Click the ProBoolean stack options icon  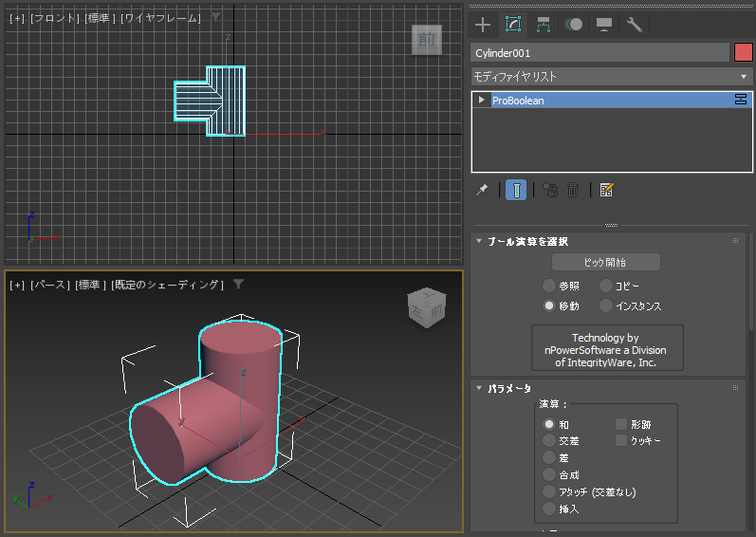click(741, 100)
